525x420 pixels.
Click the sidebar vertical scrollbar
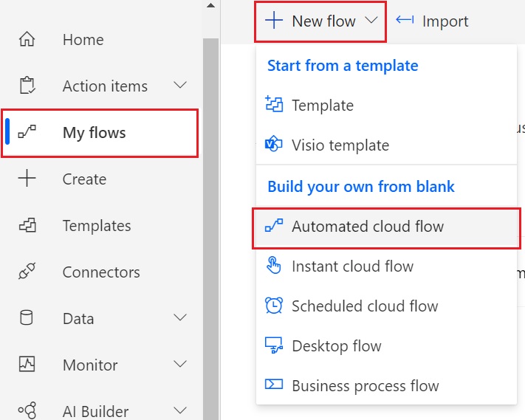210,221
